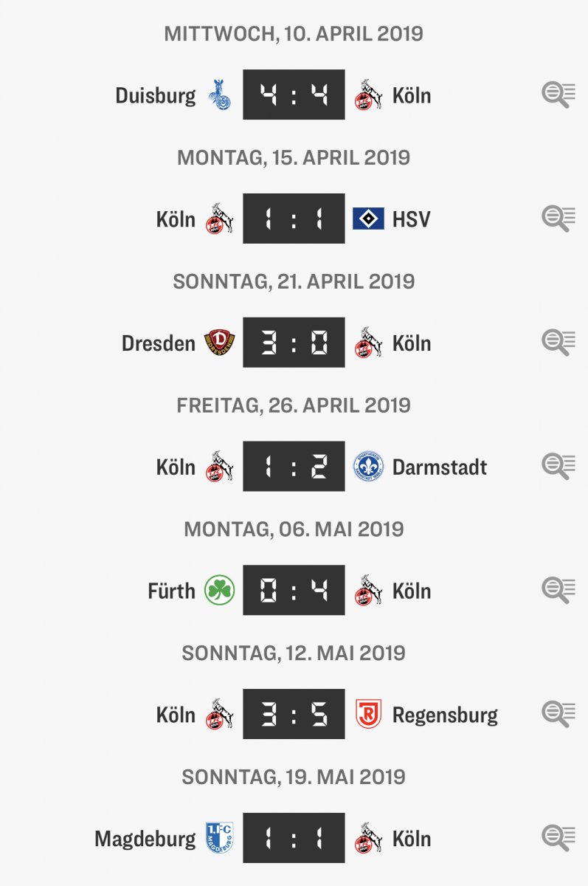Open match details for Köln vs Darmstadt

(x=558, y=467)
